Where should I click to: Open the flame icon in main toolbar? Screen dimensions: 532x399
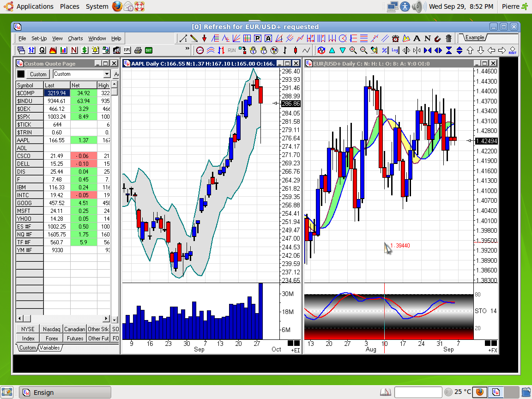point(53,50)
